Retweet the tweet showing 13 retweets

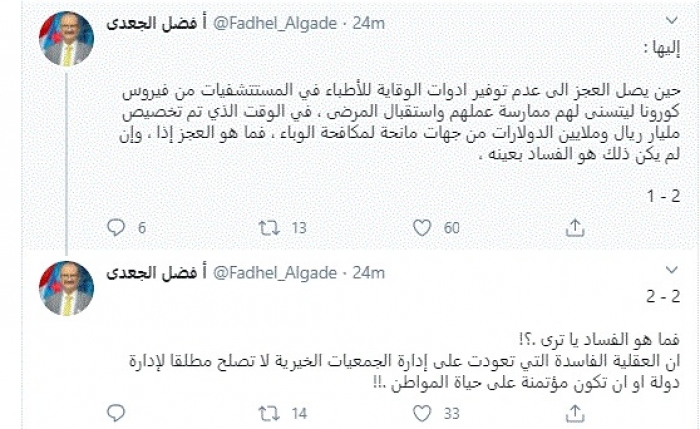[266, 228]
